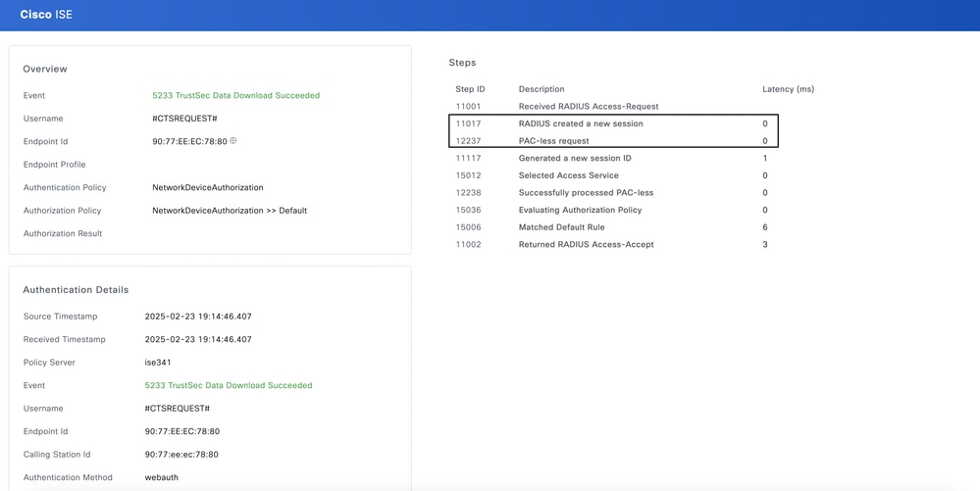Click the endpoint details icon beside 90:77:EE:EC:78:80
The image size is (980, 491).
point(233,141)
